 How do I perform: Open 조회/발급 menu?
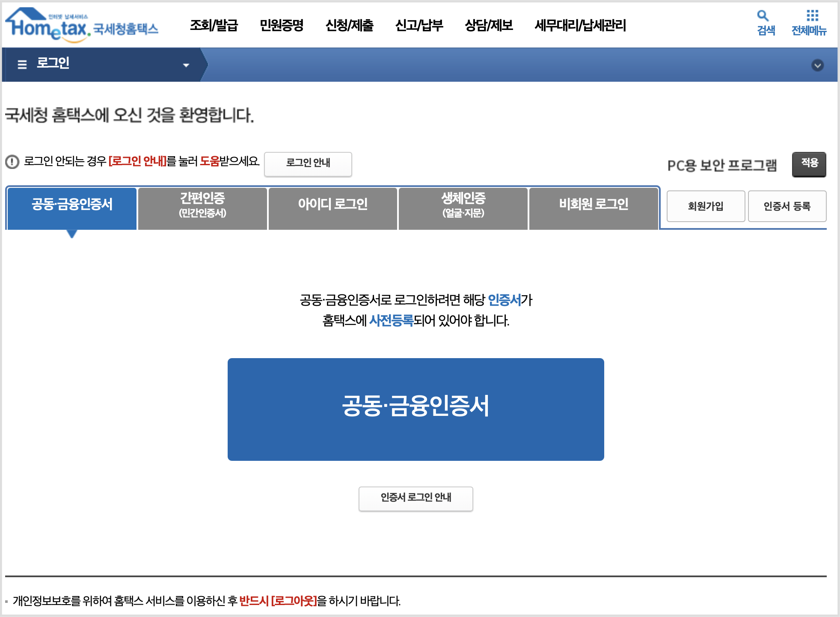pyautogui.click(x=214, y=26)
